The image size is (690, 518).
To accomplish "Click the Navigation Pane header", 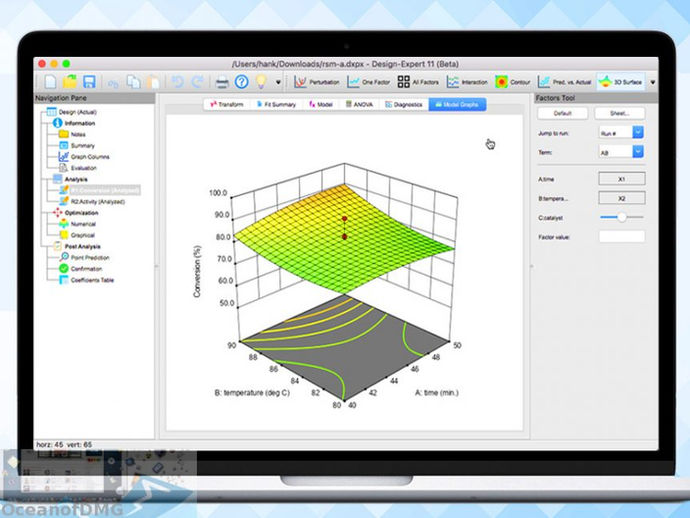I will 94,98.
